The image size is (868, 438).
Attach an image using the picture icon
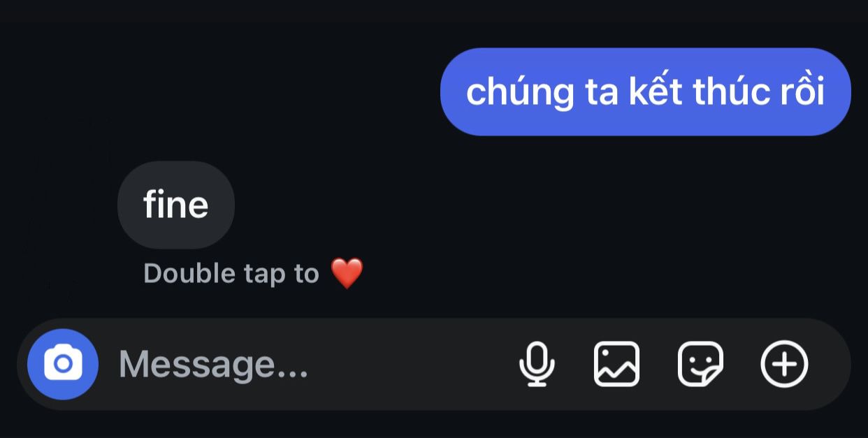pos(616,364)
